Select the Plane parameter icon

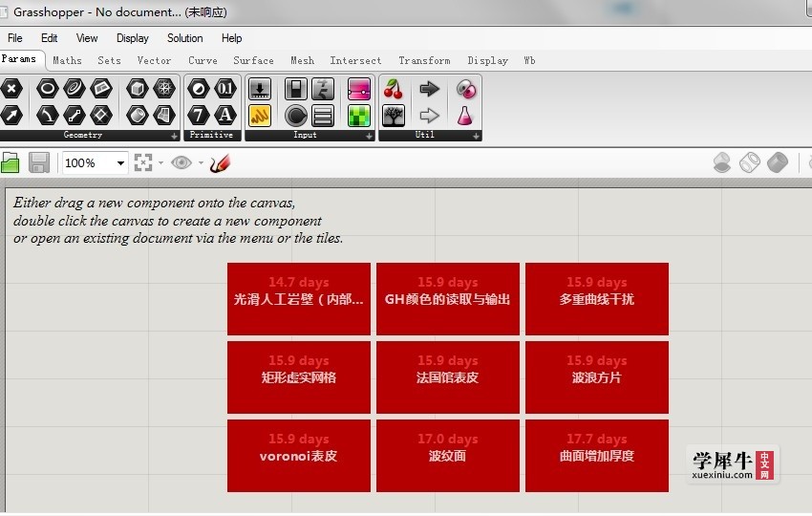tap(101, 115)
